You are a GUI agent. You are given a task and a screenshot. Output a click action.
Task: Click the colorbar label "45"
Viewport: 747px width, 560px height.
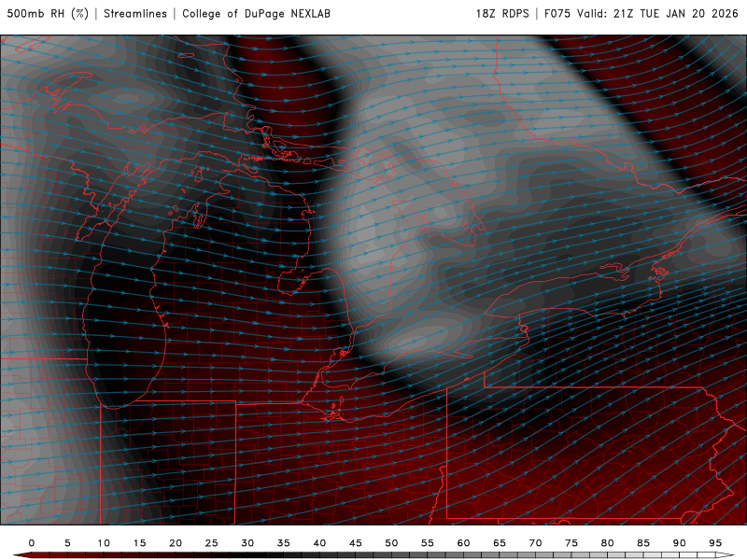click(356, 543)
